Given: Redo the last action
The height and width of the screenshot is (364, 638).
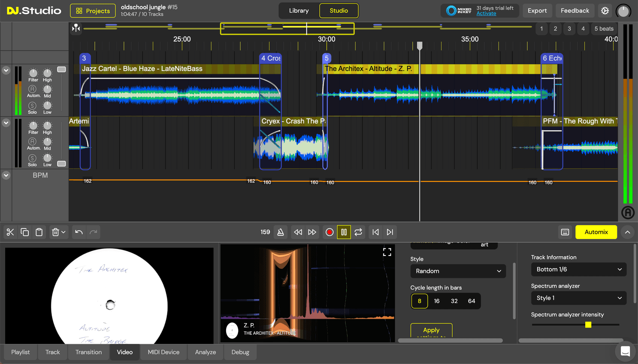Looking at the screenshot, I should 94,232.
